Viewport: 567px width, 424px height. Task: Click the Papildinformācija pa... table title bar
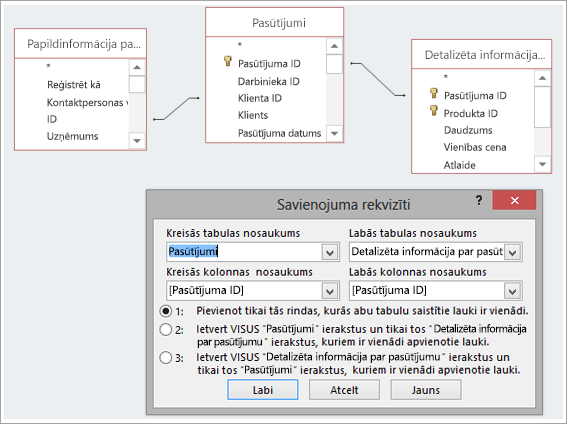click(80, 44)
